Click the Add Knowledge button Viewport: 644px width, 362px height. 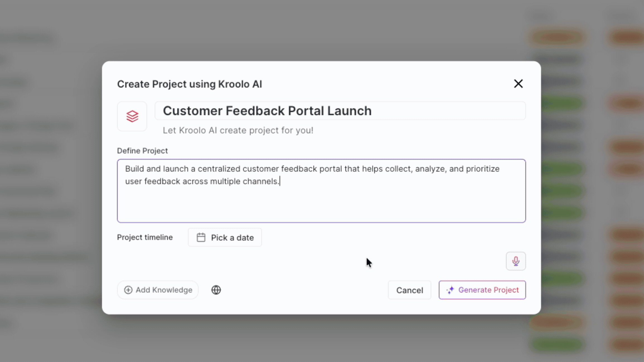[158, 290]
